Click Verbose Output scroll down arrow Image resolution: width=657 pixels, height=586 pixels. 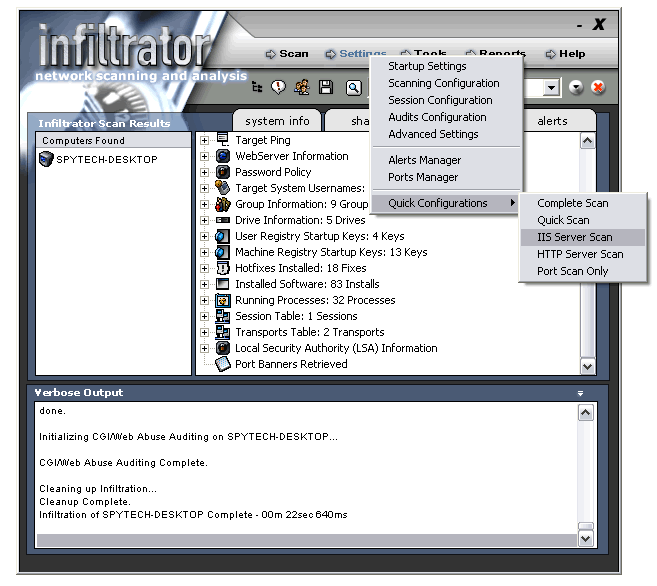585,539
